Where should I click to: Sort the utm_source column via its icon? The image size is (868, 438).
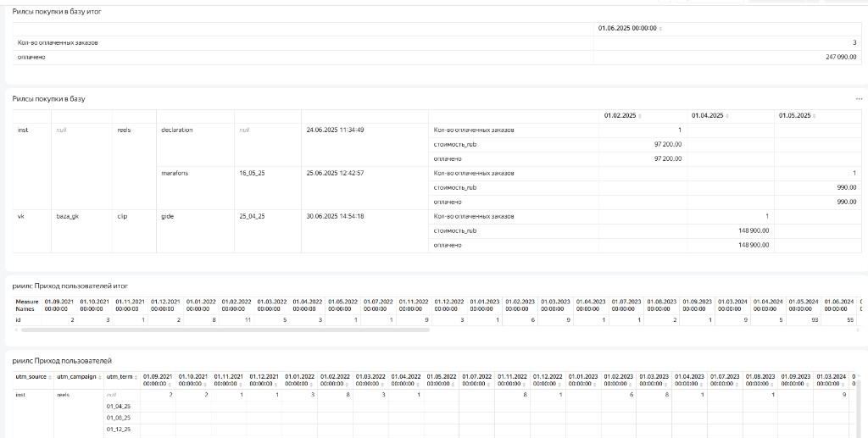(x=50, y=377)
